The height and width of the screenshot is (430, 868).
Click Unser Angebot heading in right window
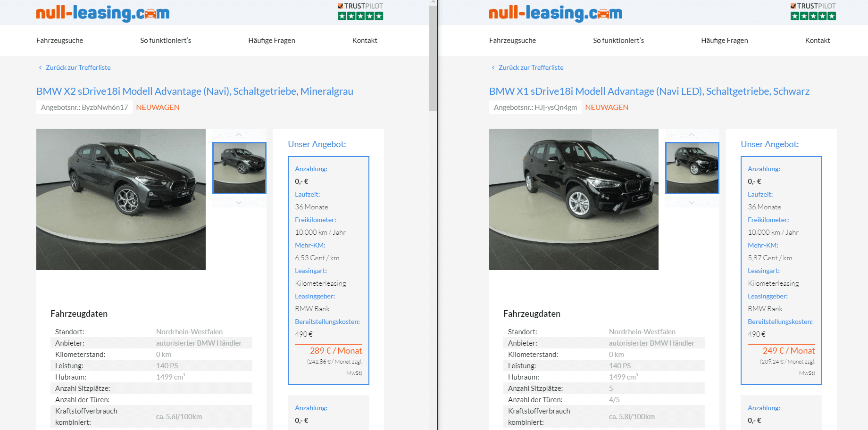pyautogui.click(x=770, y=144)
